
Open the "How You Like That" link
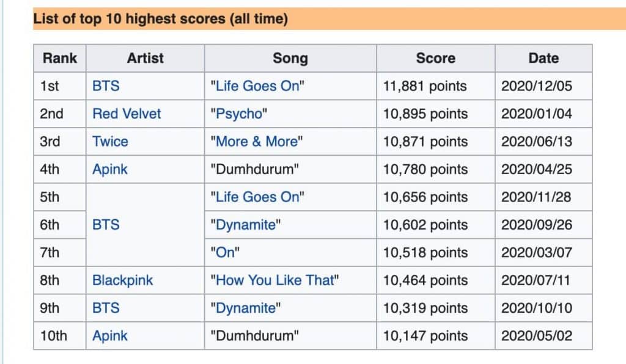tap(274, 280)
